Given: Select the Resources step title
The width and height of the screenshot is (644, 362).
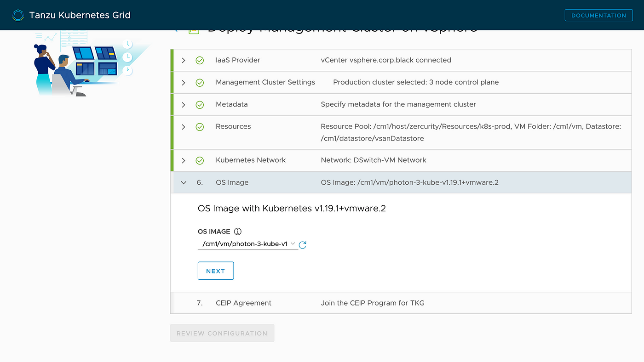Looking at the screenshot, I should [233, 126].
